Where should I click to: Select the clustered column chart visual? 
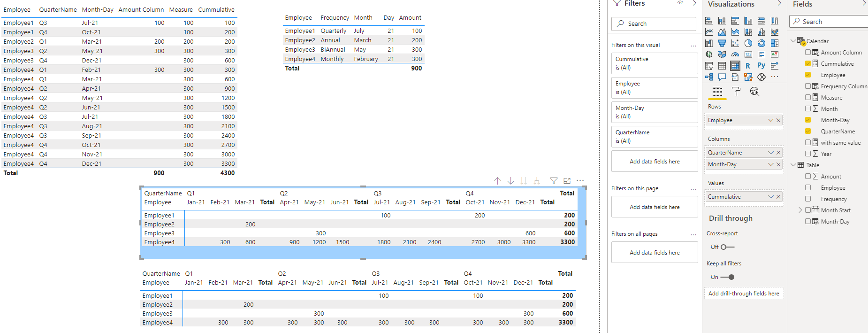(x=748, y=21)
